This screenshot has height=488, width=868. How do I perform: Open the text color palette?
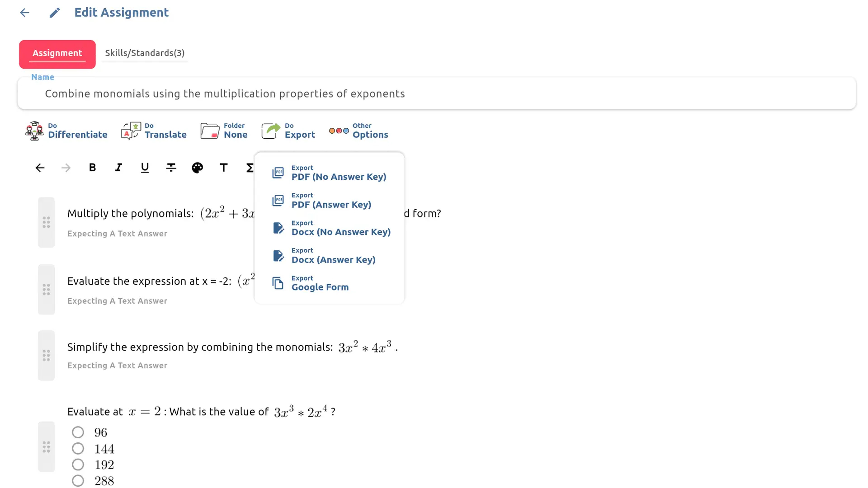(x=197, y=168)
